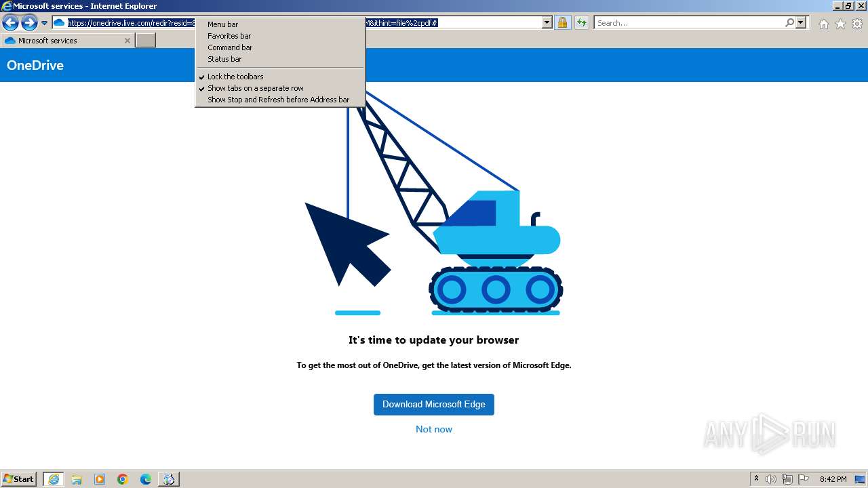Click the browser Back arrow button
The height and width of the screenshot is (488, 868).
(x=10, y=23)
